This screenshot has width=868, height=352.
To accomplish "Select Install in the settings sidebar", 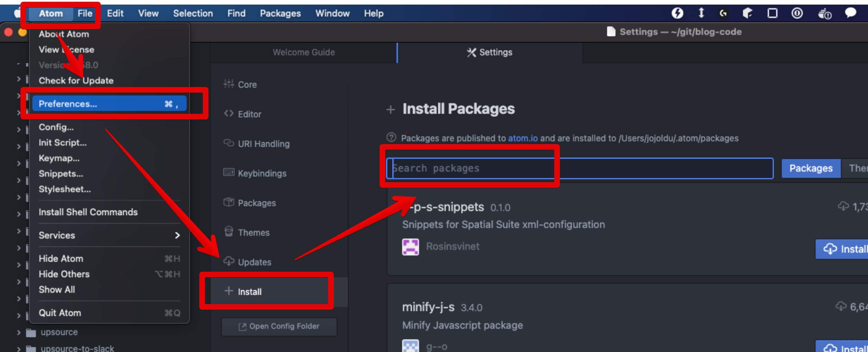I will tap(279, 292).
